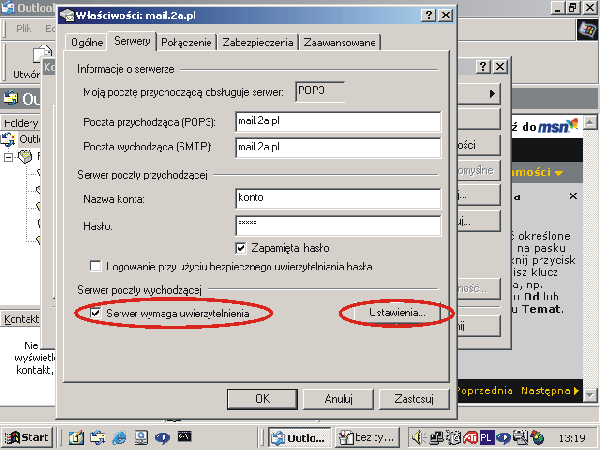The width and height of the screenshot is (600, 450).
Task: Disable Serwer wymaga uwierzytelnienia checkbox
Action: 96,314
